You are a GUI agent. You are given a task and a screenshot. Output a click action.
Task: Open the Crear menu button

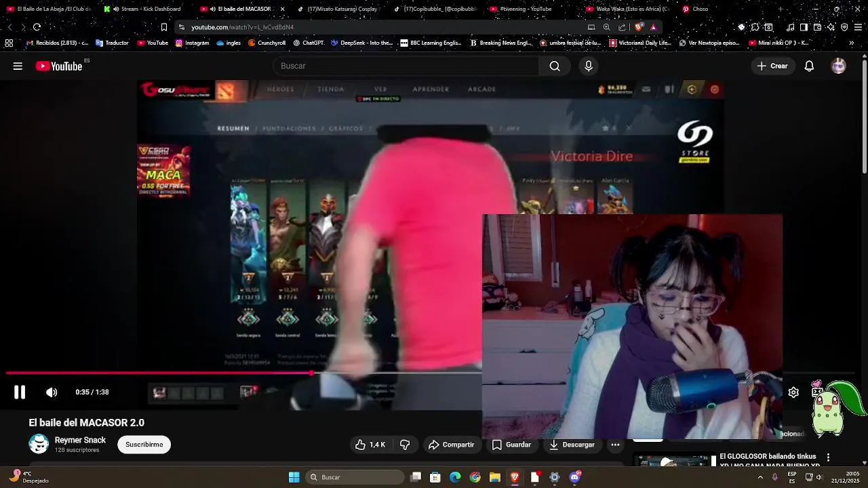[772, 66]
